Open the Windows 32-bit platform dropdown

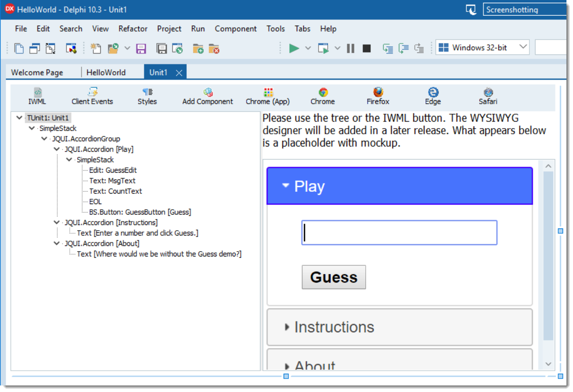(483, 48)
